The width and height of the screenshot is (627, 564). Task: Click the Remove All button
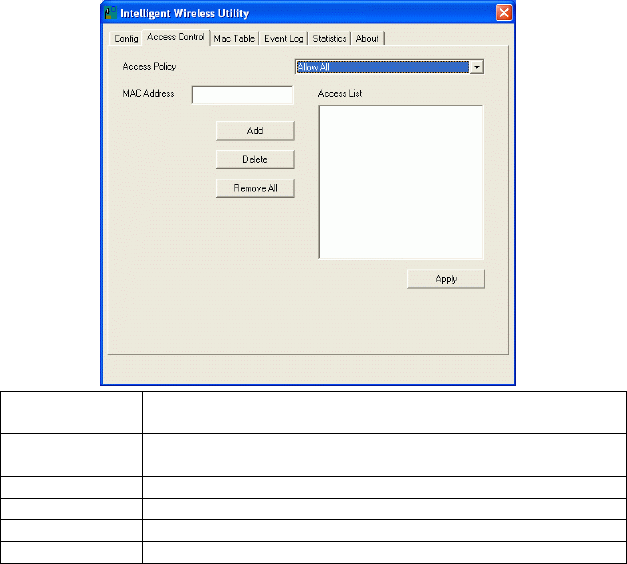coord(255,188)
